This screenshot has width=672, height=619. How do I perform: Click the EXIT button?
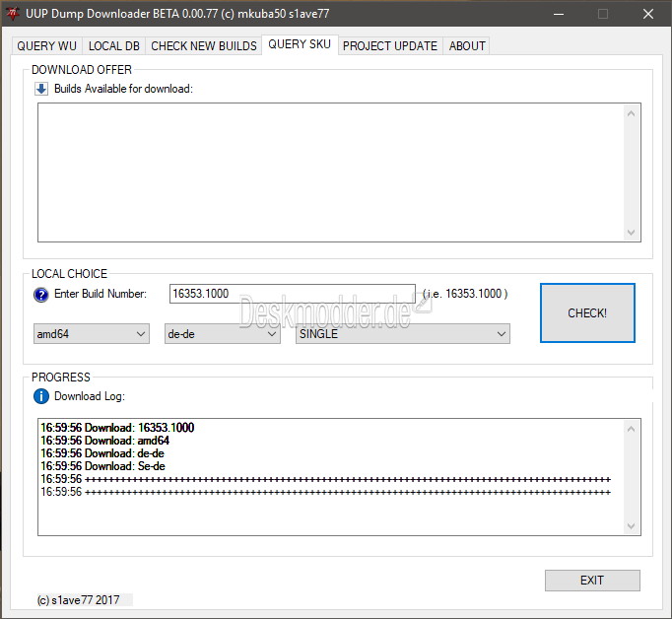tap(592, 581)
